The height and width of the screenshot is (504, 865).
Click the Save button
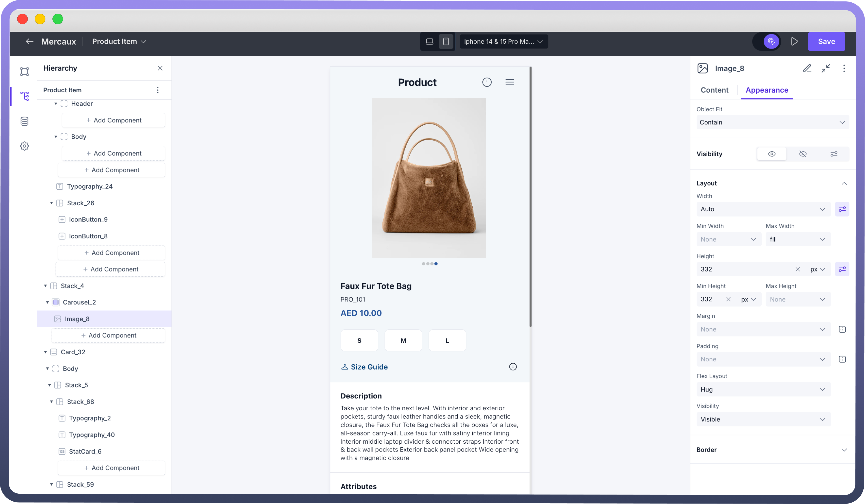pos(826,41)
